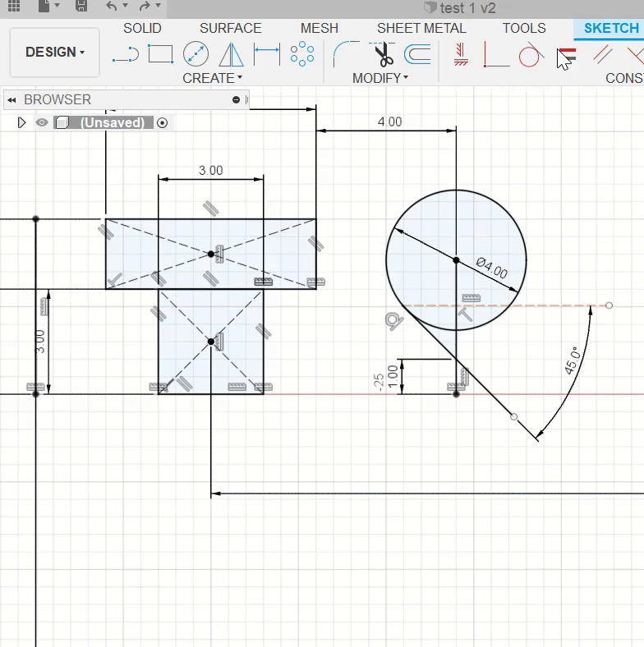This screenshot has width=644, height=647.
Task: Select the 2-Point Rectangle tool
Action: click(160, 54)
